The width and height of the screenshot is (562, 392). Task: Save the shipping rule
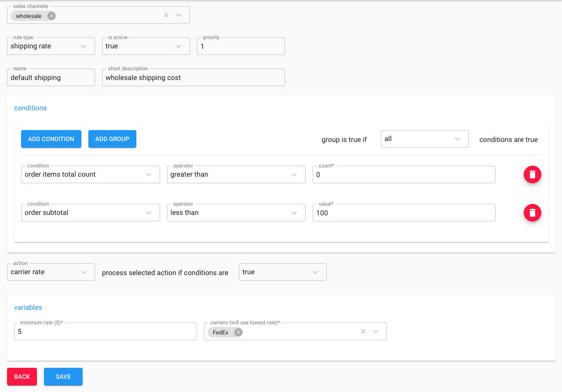(63, 377)
